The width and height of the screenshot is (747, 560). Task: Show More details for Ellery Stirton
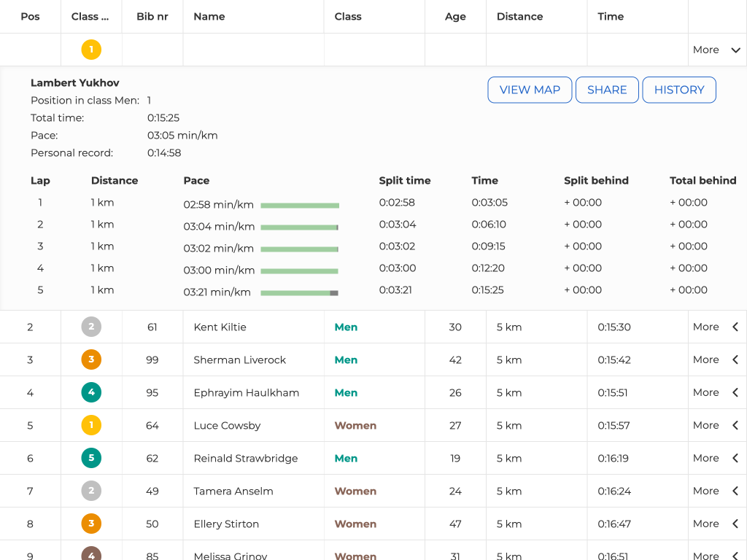[716, 524]
